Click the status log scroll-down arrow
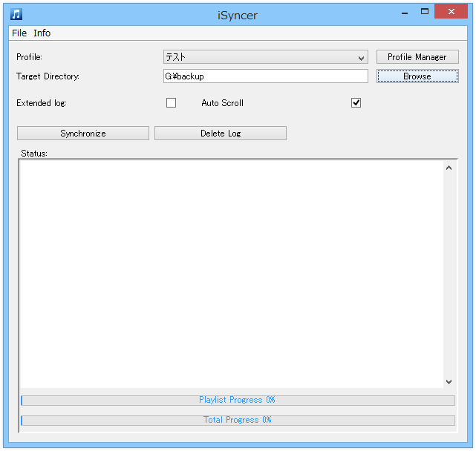This screenshot has height=451, width=476. (449, 381)
